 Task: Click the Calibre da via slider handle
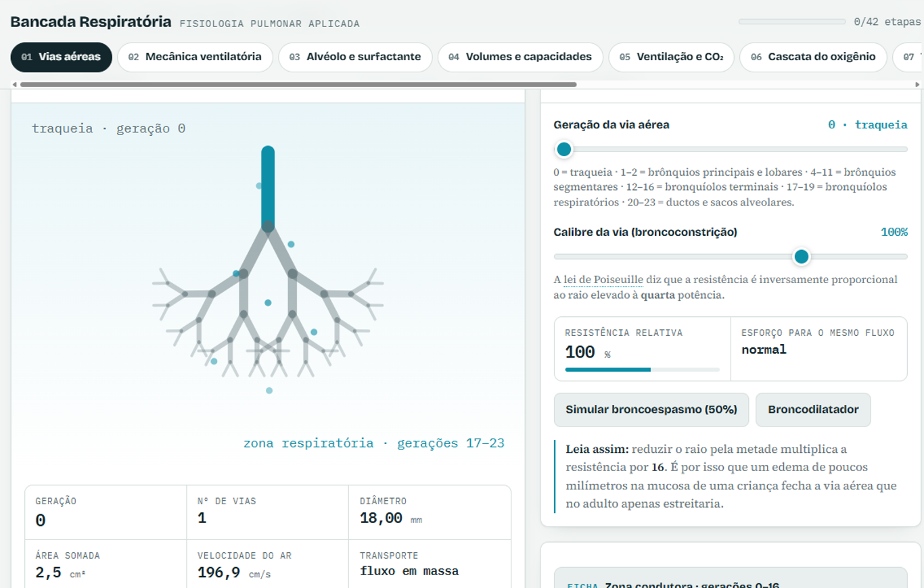tap(802, 256)
